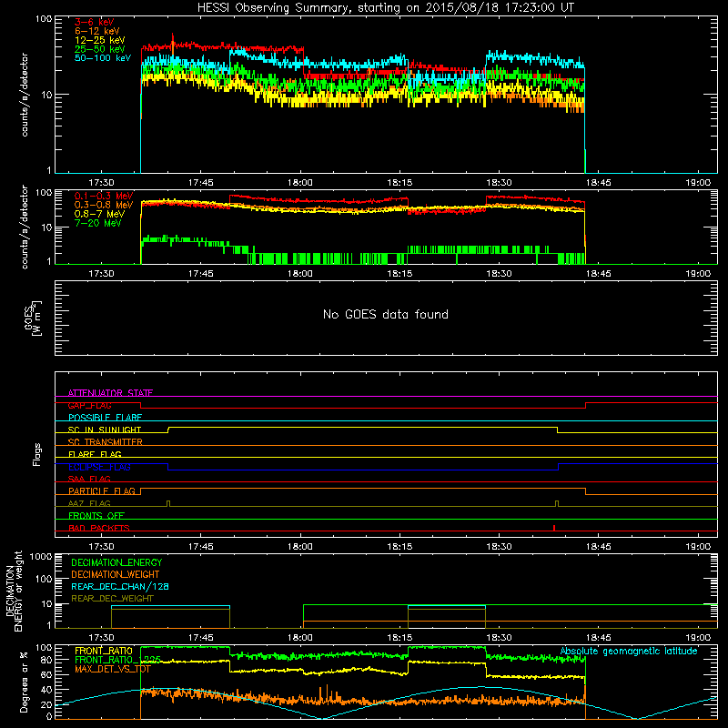Image resolution: width=728 pixels, height=728 pixels.
Task: Click the 18:00 tick label under the keV panel
Action: [300, 183]
